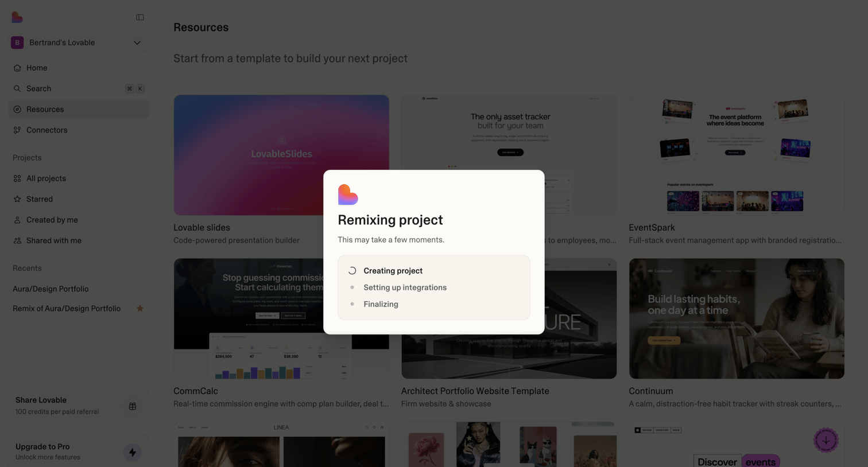
Task: Open Remix of Aura/Design Portfolio project
Action: tap(67, 309)
